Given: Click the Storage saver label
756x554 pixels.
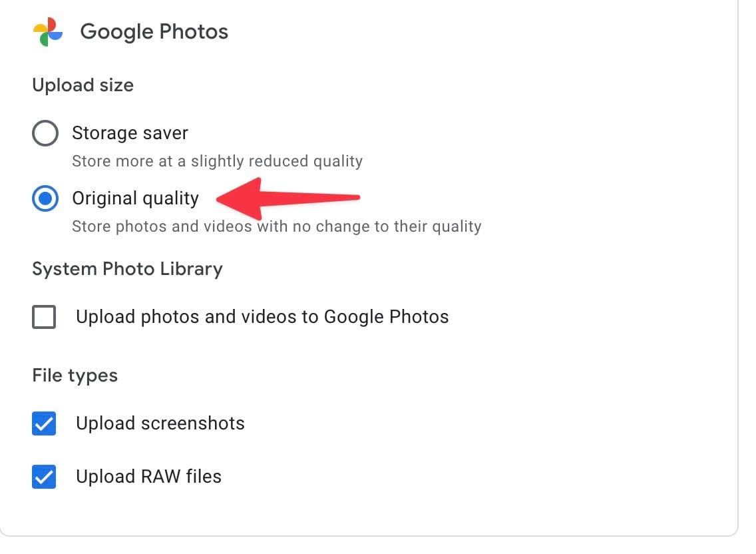Looking at the screenshot, I should [x=130, y=133].
